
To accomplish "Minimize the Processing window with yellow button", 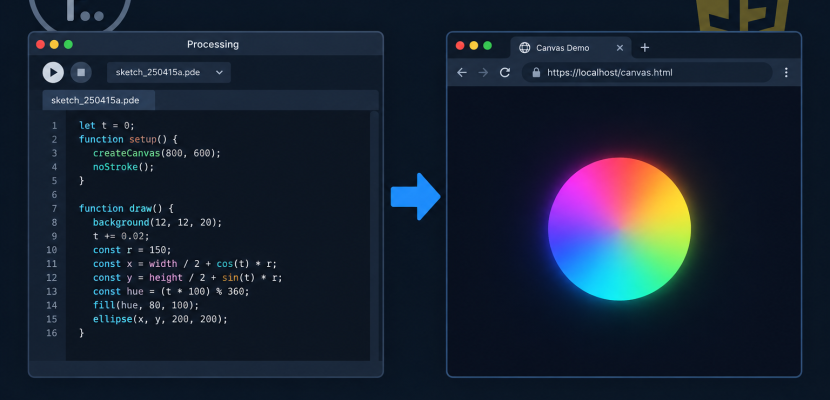I will click(x=54, y=44).
